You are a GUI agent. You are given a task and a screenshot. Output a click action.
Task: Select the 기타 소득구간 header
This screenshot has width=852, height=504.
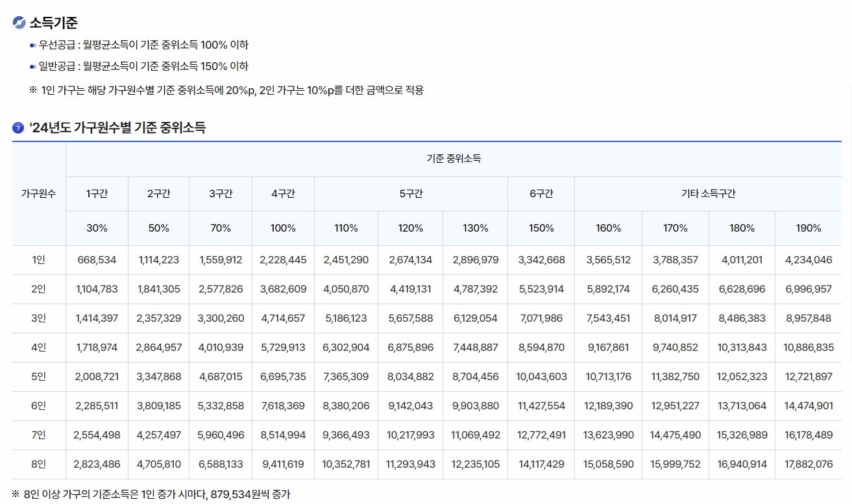pos(708,193)
